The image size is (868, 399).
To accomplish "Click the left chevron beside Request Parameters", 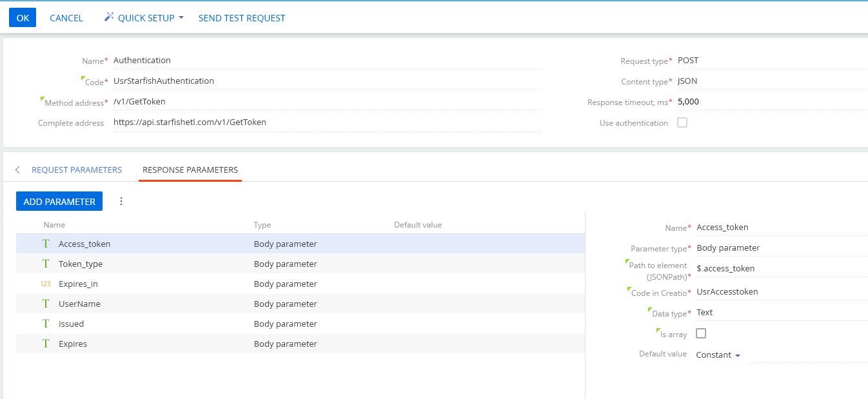I will point(17,170).
